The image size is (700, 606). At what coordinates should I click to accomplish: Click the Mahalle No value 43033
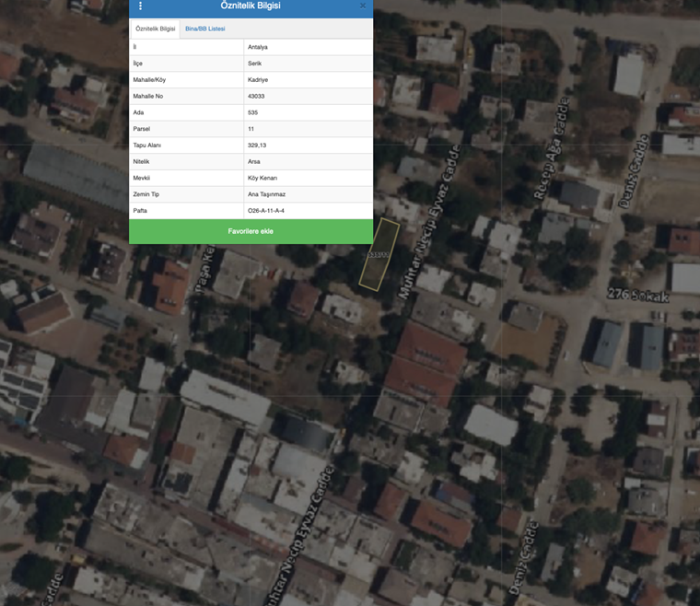pos(257,96)
